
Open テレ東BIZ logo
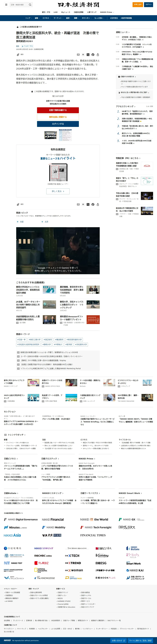tap(41, 563)
